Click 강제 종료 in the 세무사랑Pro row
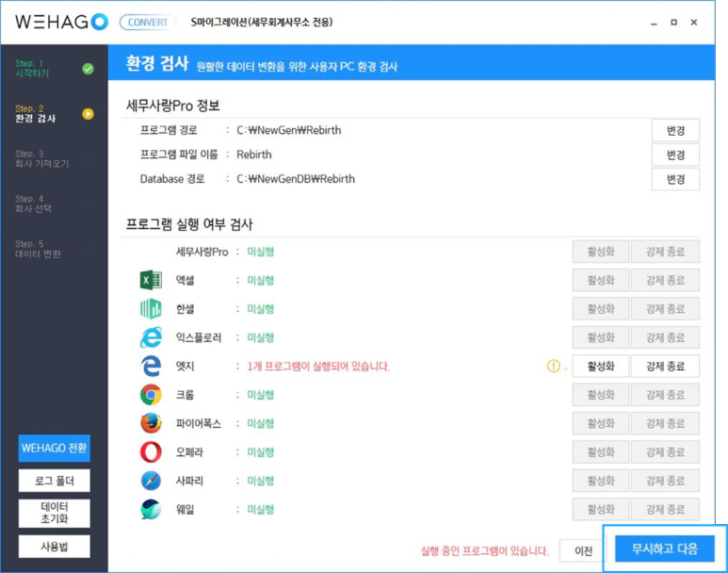 (665, 252)
